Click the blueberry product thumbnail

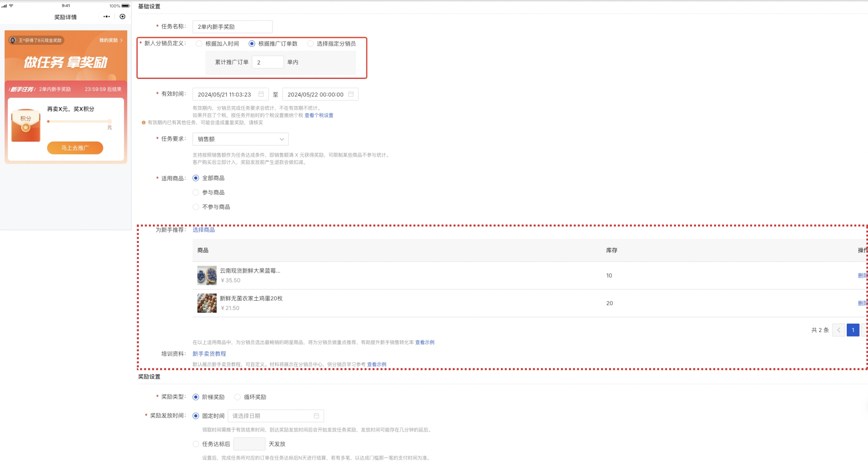tap(207, 275)
